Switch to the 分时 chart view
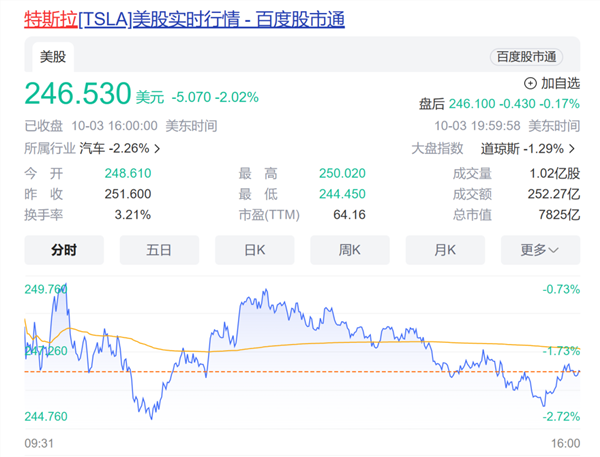Image resolution: width=600 pixels, height=457 pixels. pyautogui.click(x=64, y=250)
